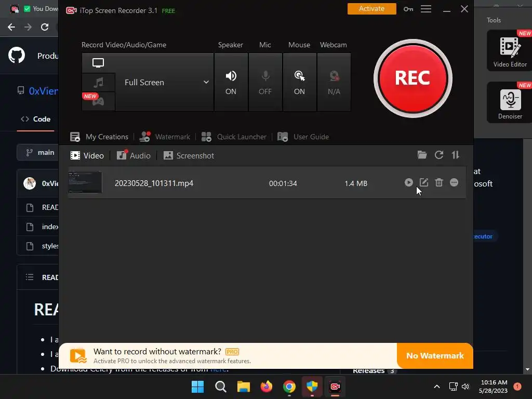Open the Windows Start menu
Viewport: 532px width, 399px height.
[197, 387]
